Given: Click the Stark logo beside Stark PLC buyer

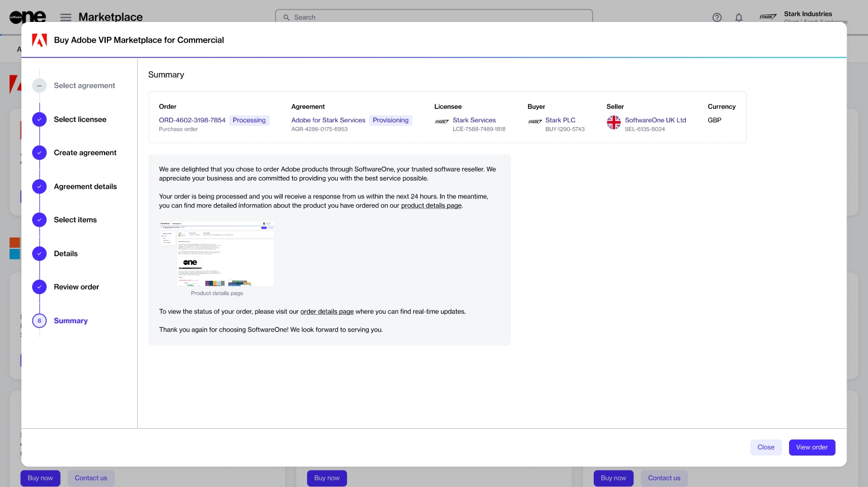Looking at the screenshot, I should pos(535,122).
